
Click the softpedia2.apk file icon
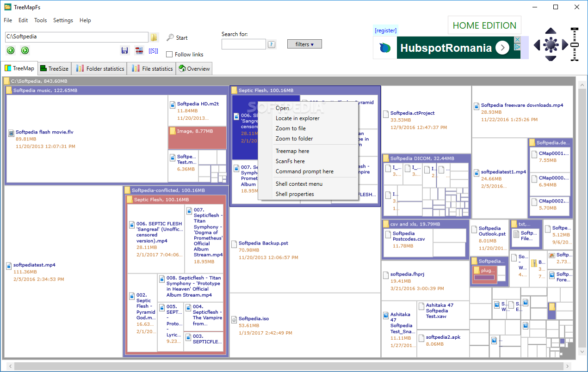(421, 338)
